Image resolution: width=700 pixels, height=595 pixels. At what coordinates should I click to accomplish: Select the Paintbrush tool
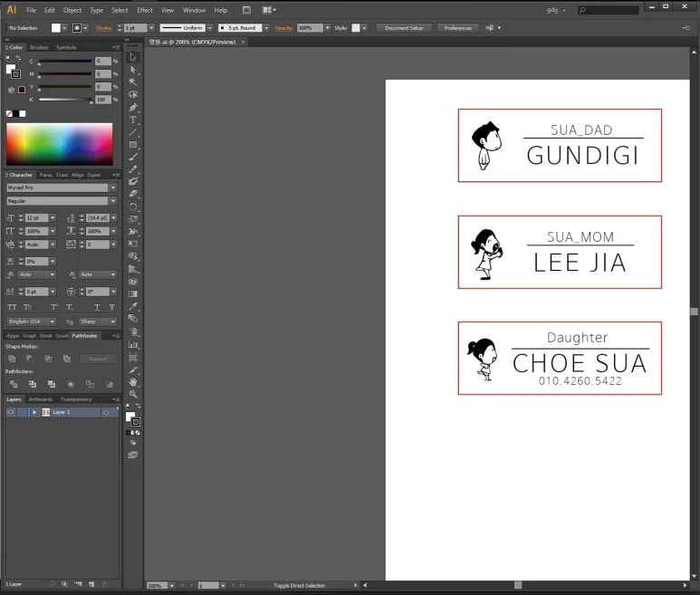coord(133,157)
